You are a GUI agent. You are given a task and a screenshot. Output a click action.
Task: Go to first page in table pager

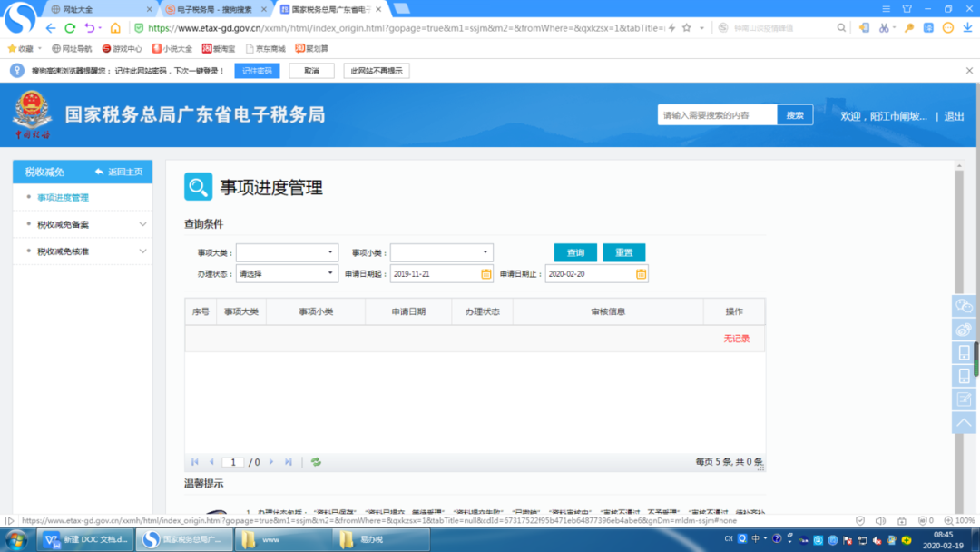(x=195, y=462)
